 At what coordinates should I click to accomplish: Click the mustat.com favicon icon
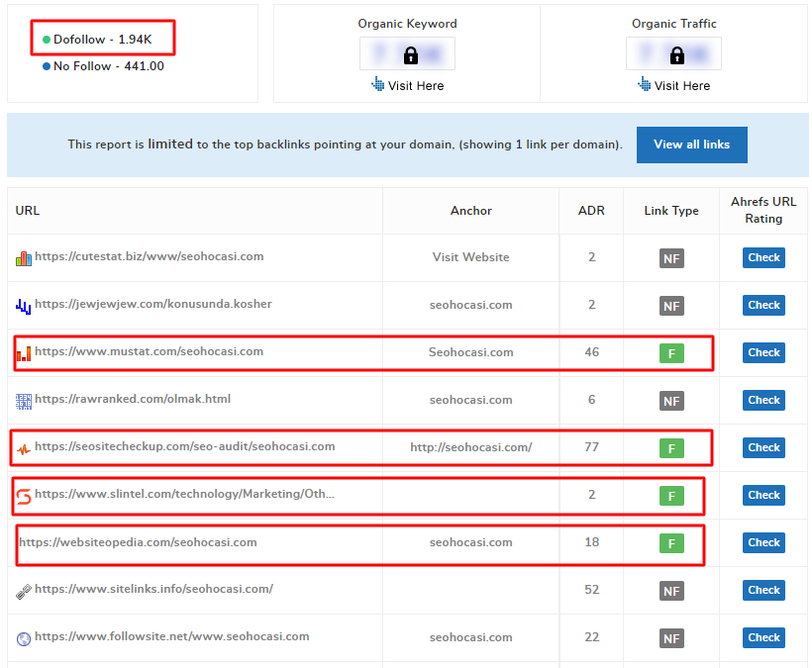24,353
